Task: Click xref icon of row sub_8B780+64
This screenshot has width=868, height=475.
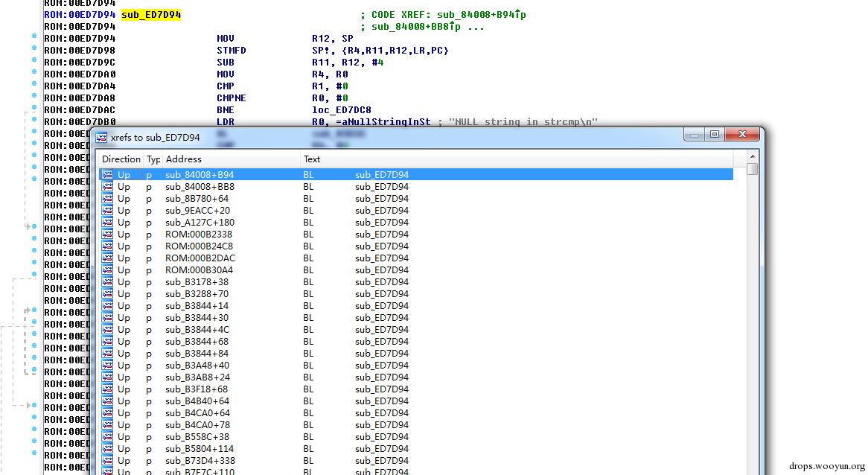Action: coord(107,198)
